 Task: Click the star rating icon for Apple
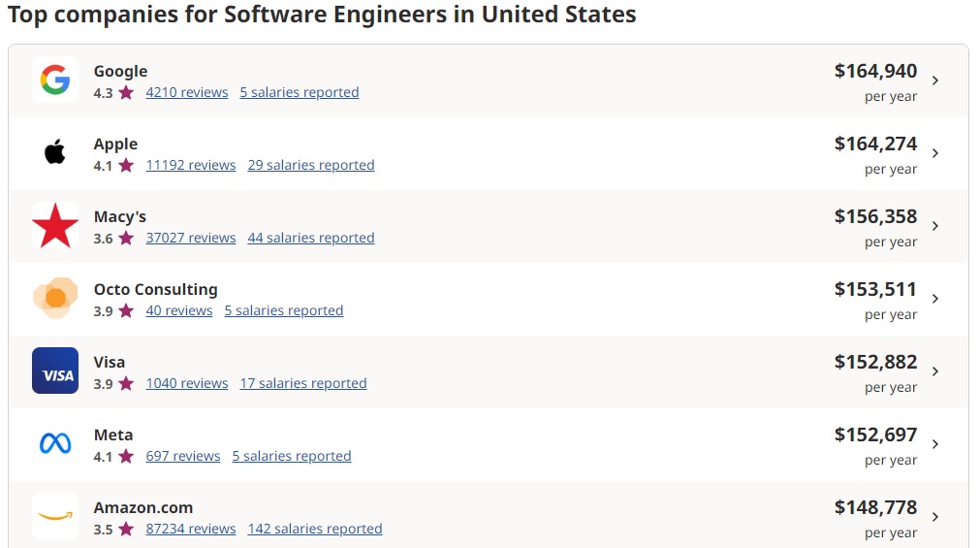(126, 165)
